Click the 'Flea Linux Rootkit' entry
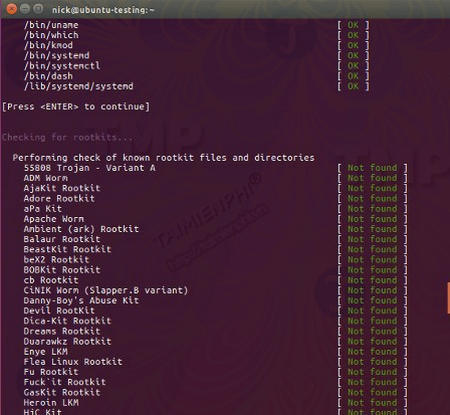This screenshot has width=450, height=415. tap(73, 362)
